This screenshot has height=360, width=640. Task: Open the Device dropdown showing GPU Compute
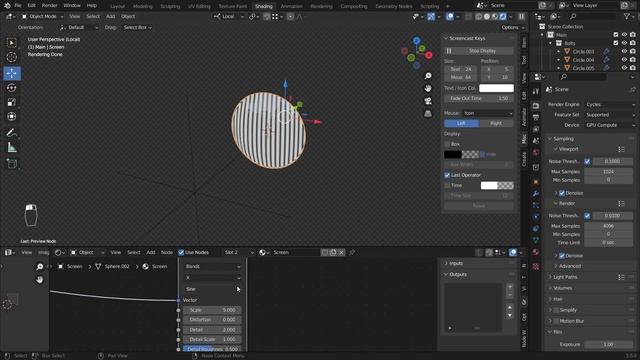pos(610,125)
